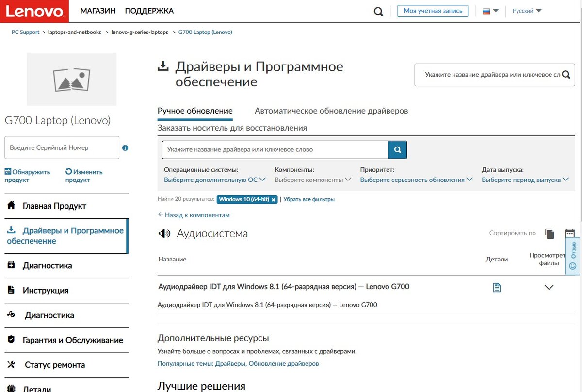Click the diagnostics icon beside second Диагностика
582x392 pixels.
point(11,314)
